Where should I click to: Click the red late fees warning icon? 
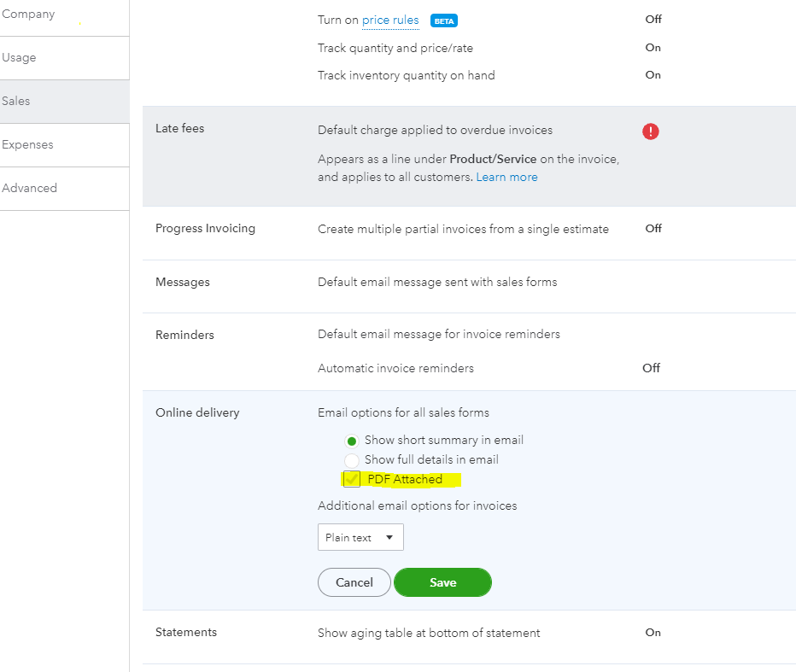pyautogui.click(x=651, y=131)
